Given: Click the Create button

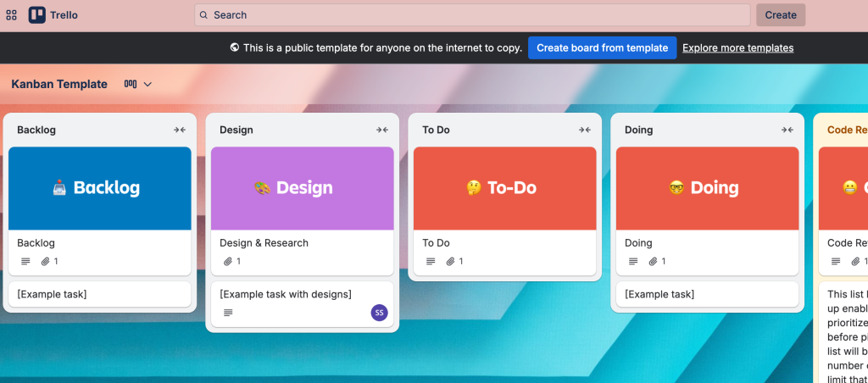Looking at the screenshot, I should point(781,14).
